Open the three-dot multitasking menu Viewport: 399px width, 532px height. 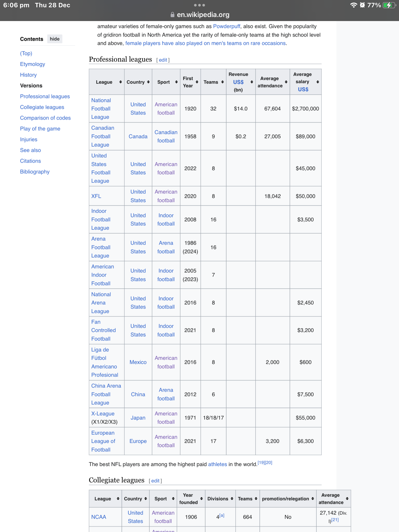click(199, 5)
